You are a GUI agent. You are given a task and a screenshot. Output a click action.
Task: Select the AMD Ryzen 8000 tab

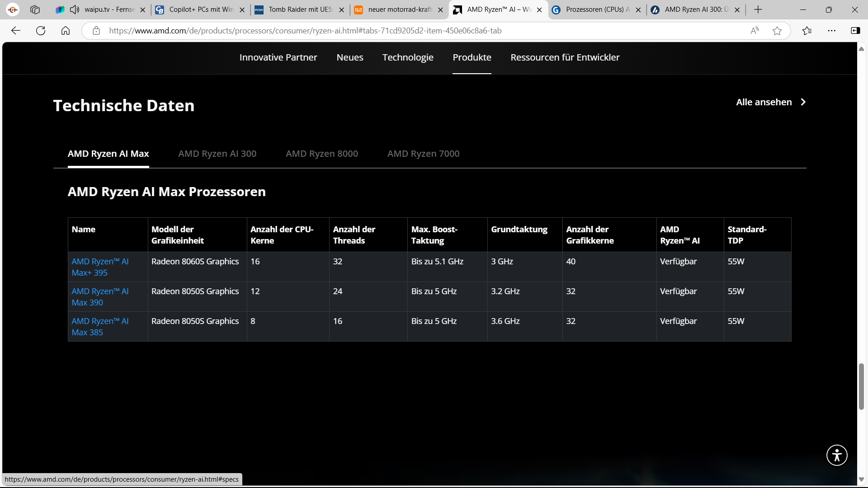pos(321,154)
